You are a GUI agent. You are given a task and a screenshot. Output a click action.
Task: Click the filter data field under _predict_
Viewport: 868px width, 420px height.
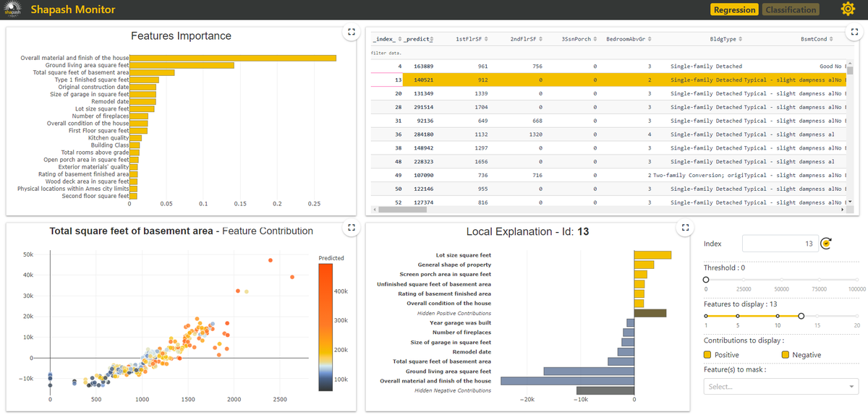420,53
